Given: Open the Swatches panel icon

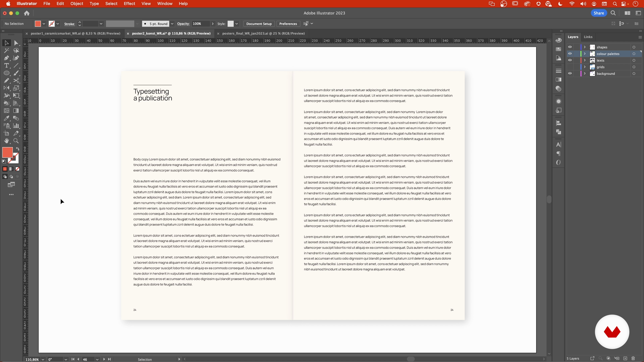Looking at the screenshot, I should [x=558, y=49].
